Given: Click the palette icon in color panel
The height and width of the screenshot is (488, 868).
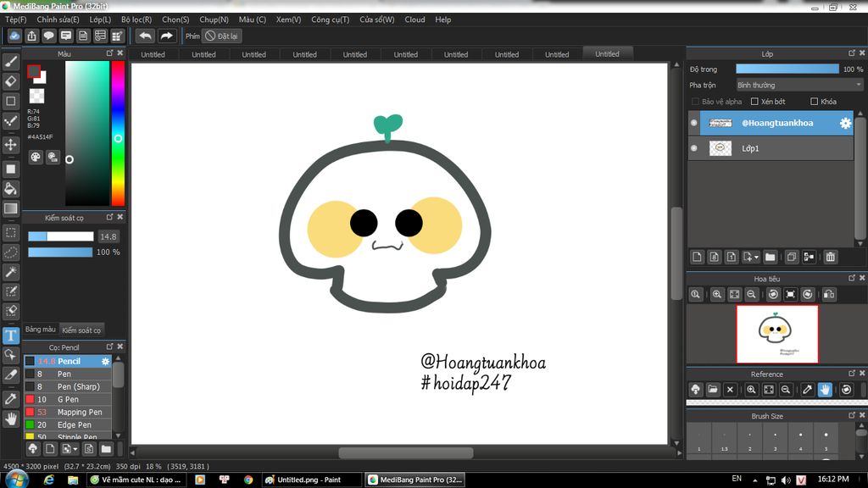Looking at the screenshot, I should (x=36, y=157).
